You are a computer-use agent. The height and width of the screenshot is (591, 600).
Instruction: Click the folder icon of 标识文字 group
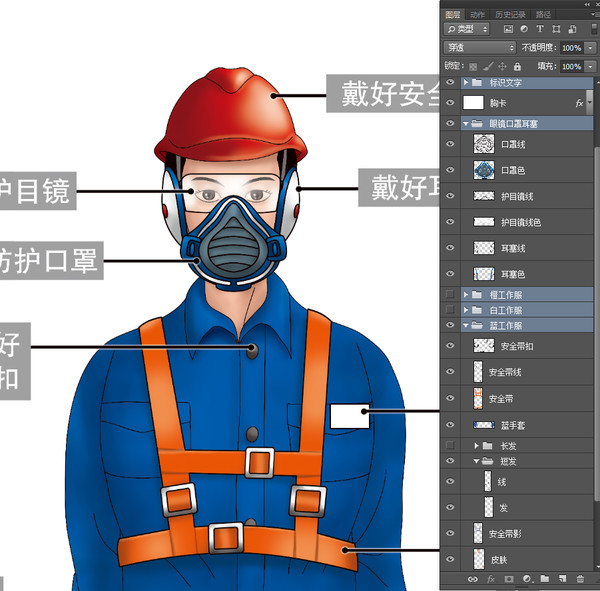(477, 82)
